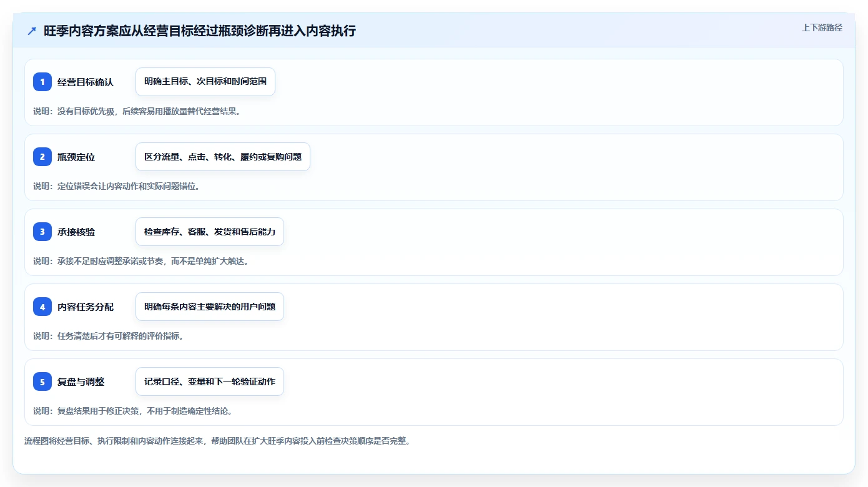The height and width of the screenshot is (487, 868).
Task: Click the footer summary starting 流程图将经营目标
Action: point(217,441)
